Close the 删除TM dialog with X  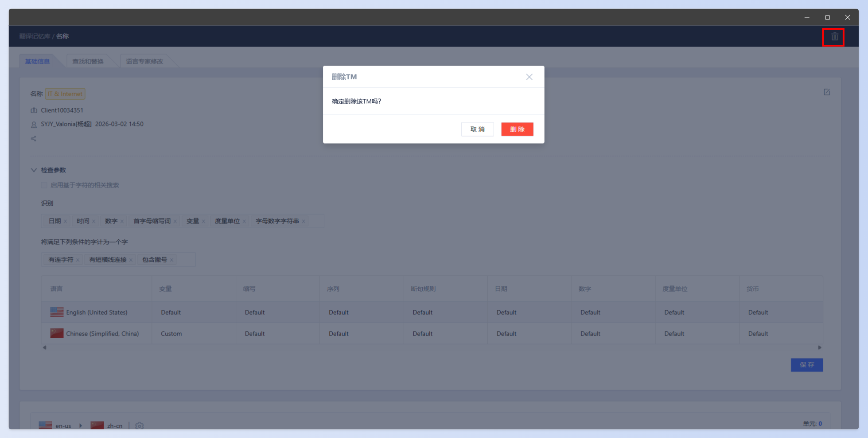click(529, 77)
